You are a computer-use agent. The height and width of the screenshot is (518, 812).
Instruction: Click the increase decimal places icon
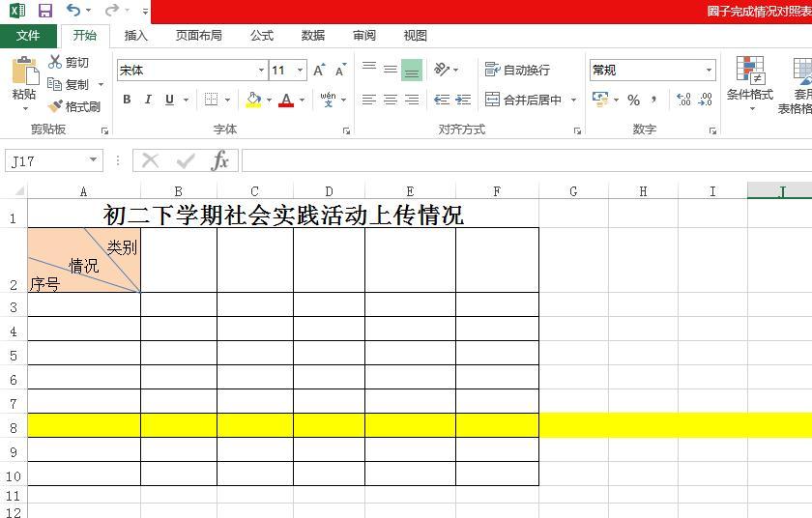[x=683, y=100]
